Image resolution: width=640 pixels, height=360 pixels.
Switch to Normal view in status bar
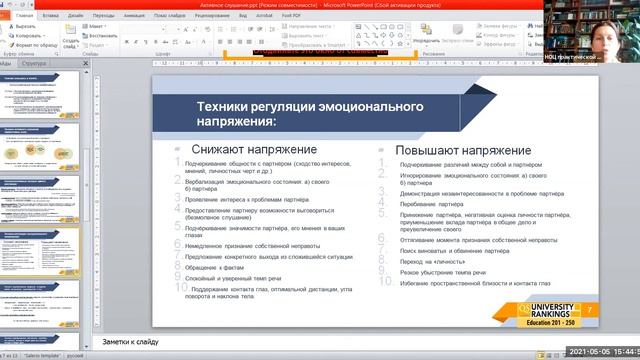tap(541, 356)
